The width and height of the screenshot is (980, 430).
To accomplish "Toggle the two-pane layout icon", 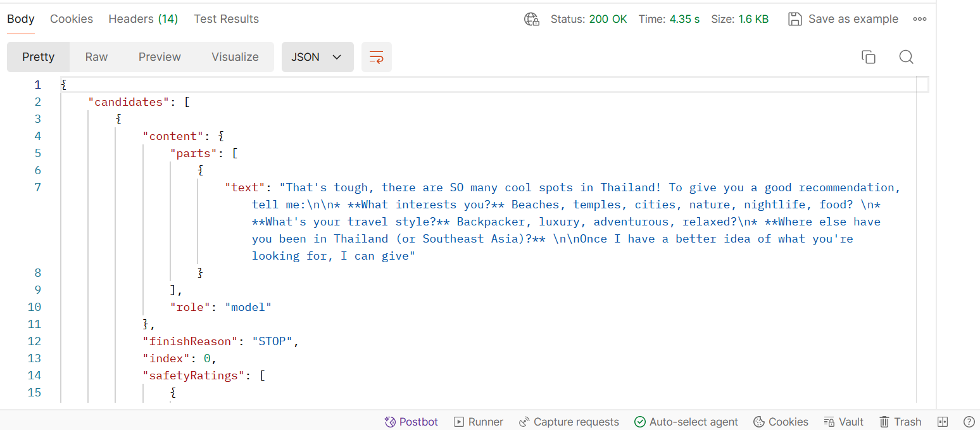I will point(942,422).
